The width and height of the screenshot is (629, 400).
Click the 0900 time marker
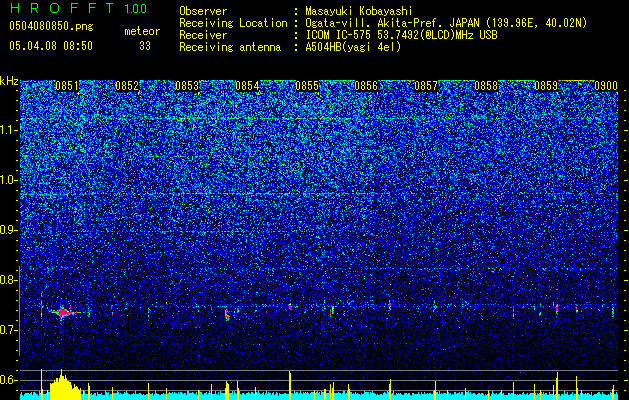tap(605, 86)
